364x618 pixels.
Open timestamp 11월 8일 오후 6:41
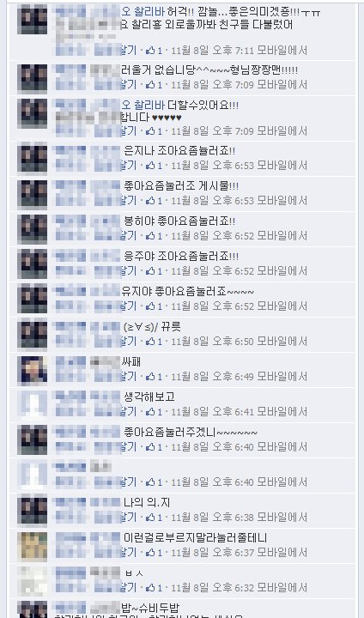(x=212, y=412)
